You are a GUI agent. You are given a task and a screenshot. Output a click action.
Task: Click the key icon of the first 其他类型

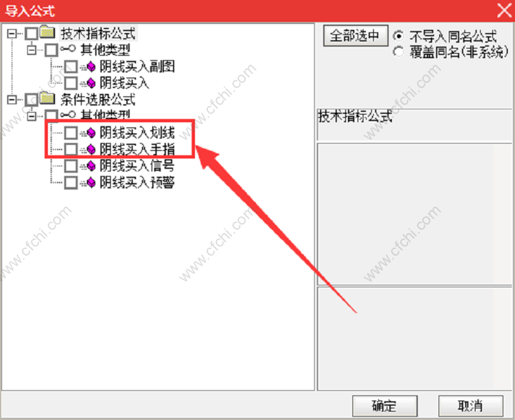tap(68, 49)
